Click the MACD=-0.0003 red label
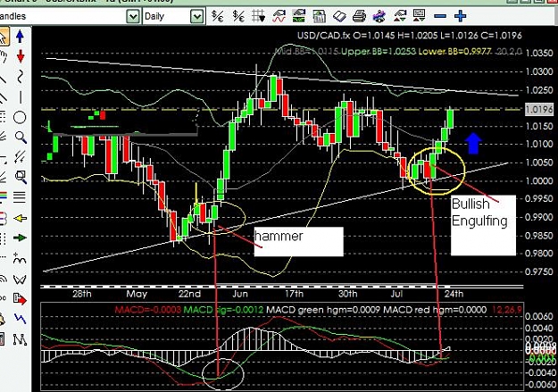 click(x=147, y=310)
